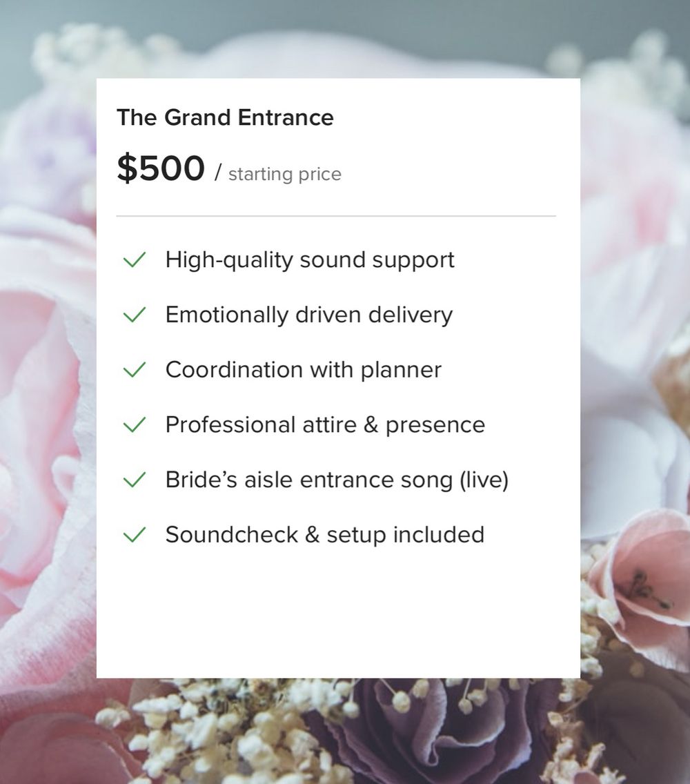
Task: Click the divider line under the price
Action: pyautogui.click(x=336, y=216)
